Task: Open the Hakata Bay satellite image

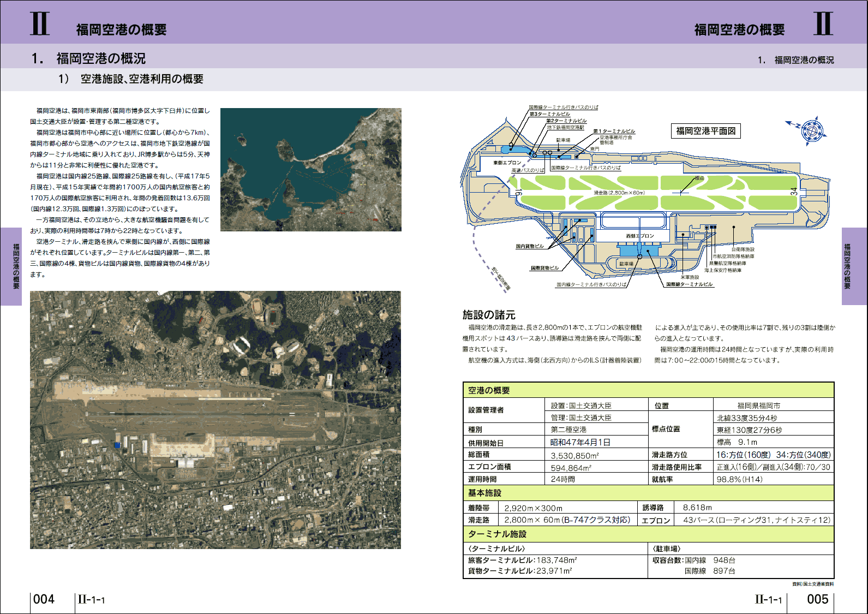Action: point(311,170)
